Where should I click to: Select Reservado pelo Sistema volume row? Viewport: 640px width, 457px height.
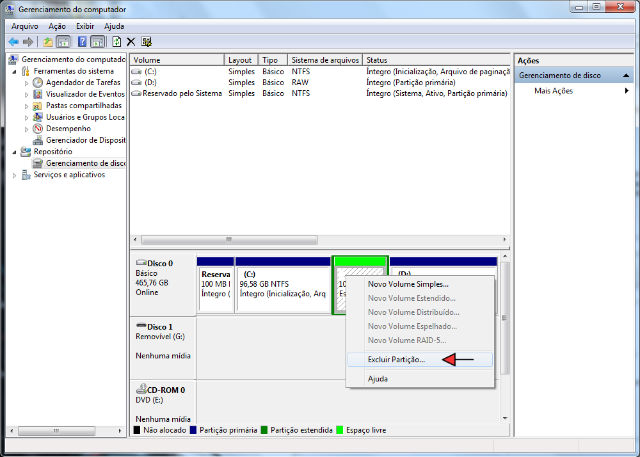coord(320,93)
